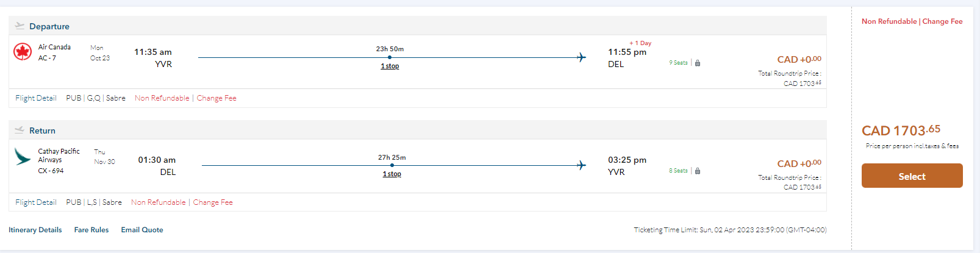The width and height of the screenshot is (980, 253).
Task: Click Change Fee under the departure flight
Action: [216, 98]
